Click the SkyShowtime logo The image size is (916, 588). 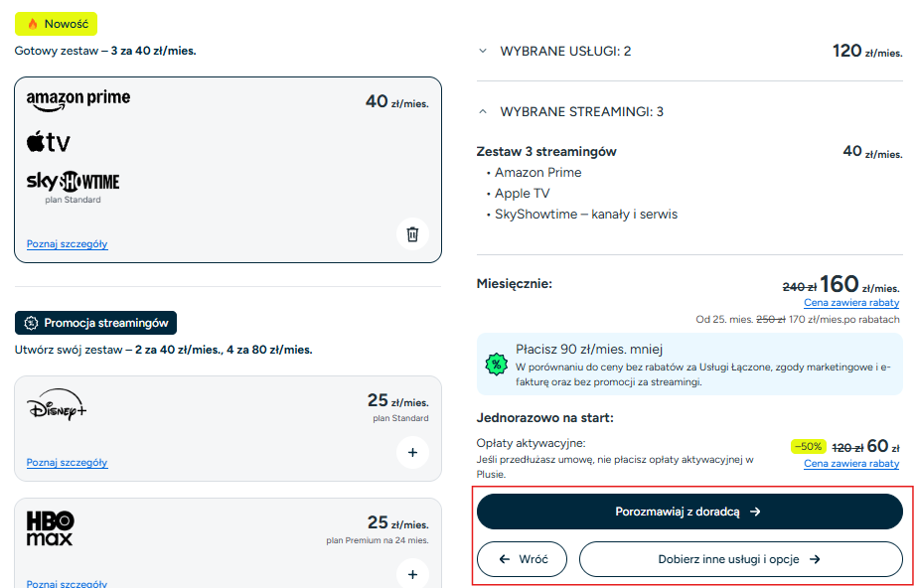click(74, 182)
